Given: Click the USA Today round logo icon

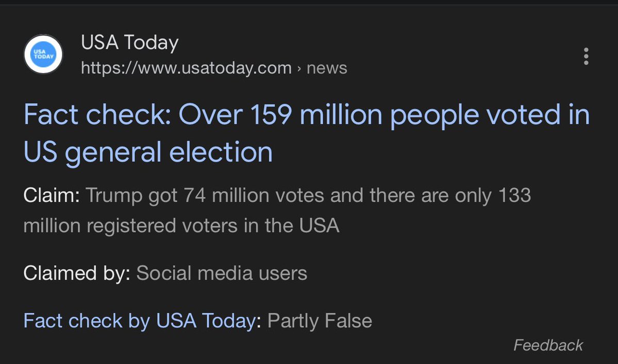Looking at the screenshot, I should pyautogui.click(x=43, y=55).
